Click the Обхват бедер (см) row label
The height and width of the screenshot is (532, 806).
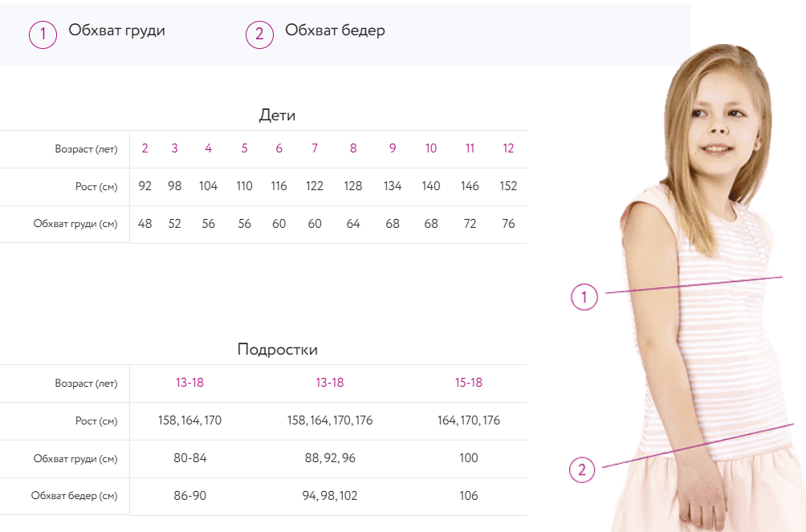[74, 496]
